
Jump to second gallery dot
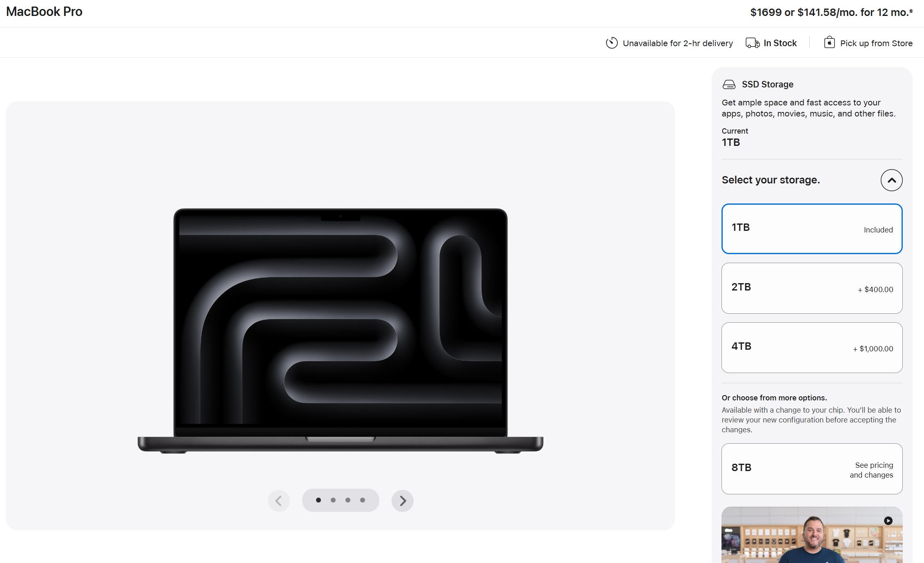333,500
